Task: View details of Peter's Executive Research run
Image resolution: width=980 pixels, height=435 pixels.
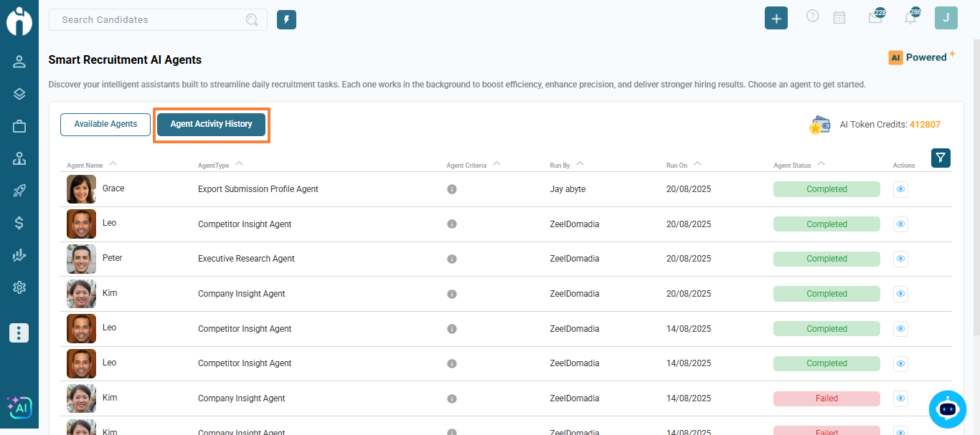Action: 901,259
